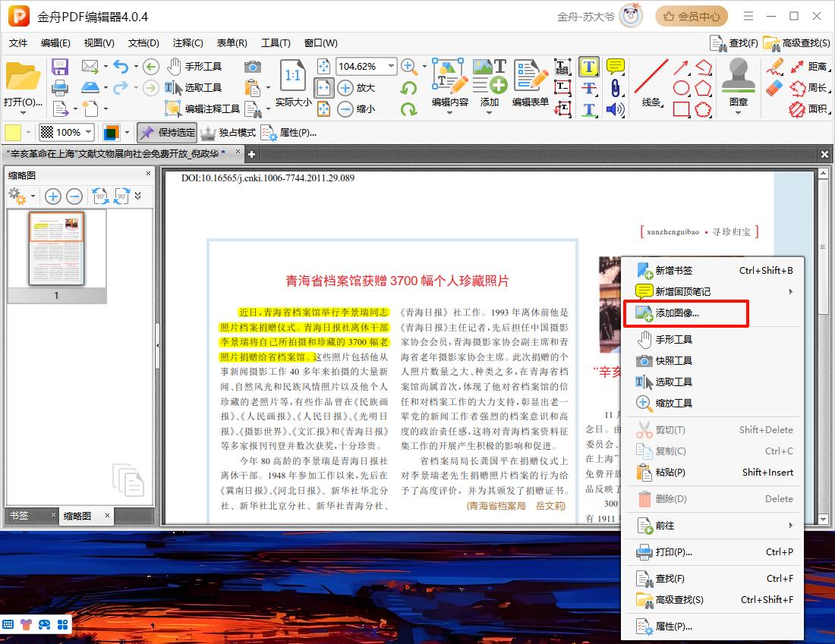Click the sticky note comment icon

(x=615, y=67)
